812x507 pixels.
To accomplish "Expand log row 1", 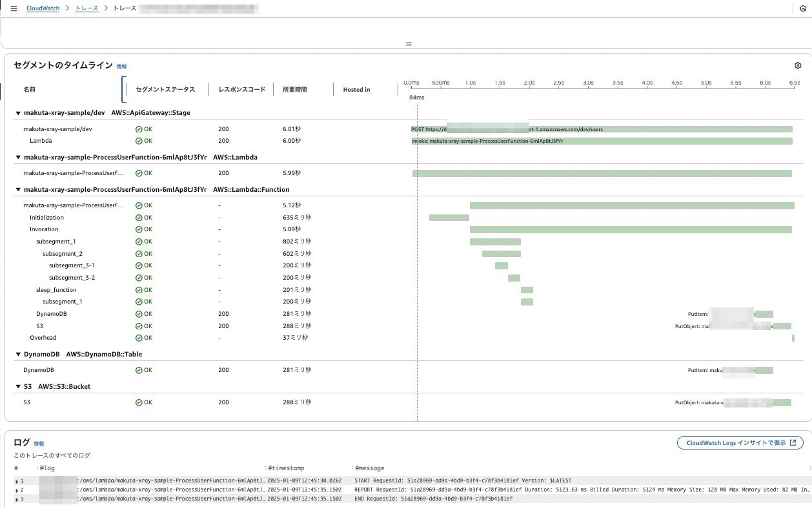I will (x=17, y=481).
